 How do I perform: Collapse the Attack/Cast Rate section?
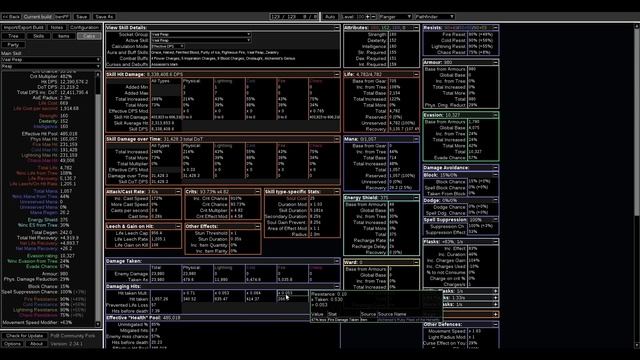coord(178,192)
